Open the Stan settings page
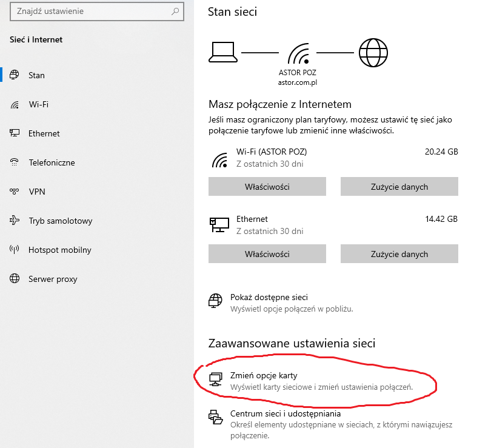Viewport: 491px width, 448px height. (97, 75)
